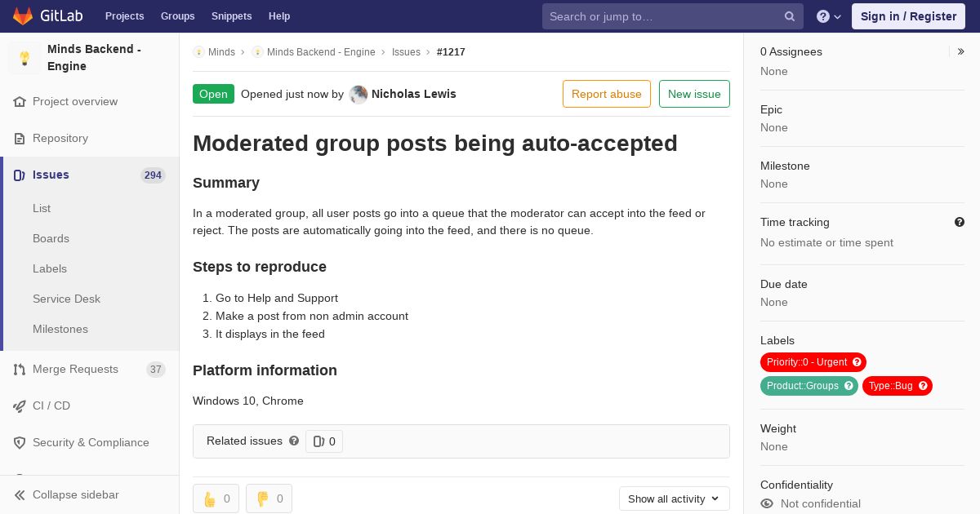Click the Report abuse button
Viewport: 980px width, 514px height.
pyautogui.click(x=606, y=94)
